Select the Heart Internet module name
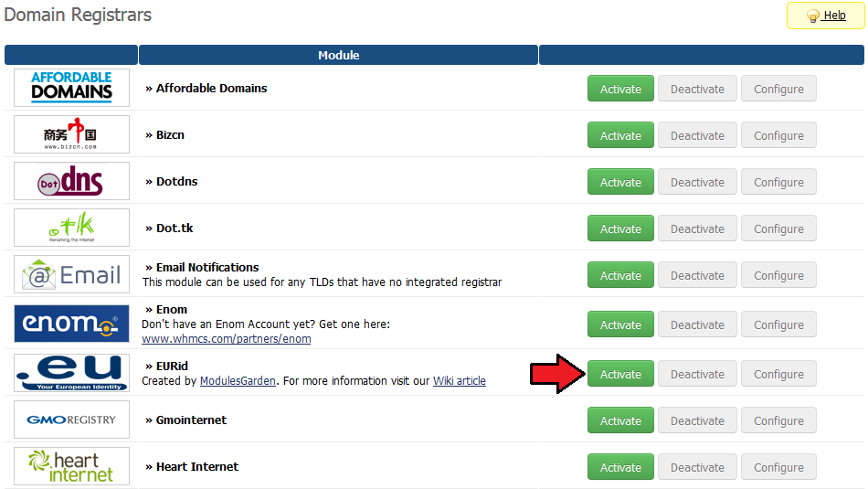The height and width of the screenshot is (489, 868). [x=197, y=466]
